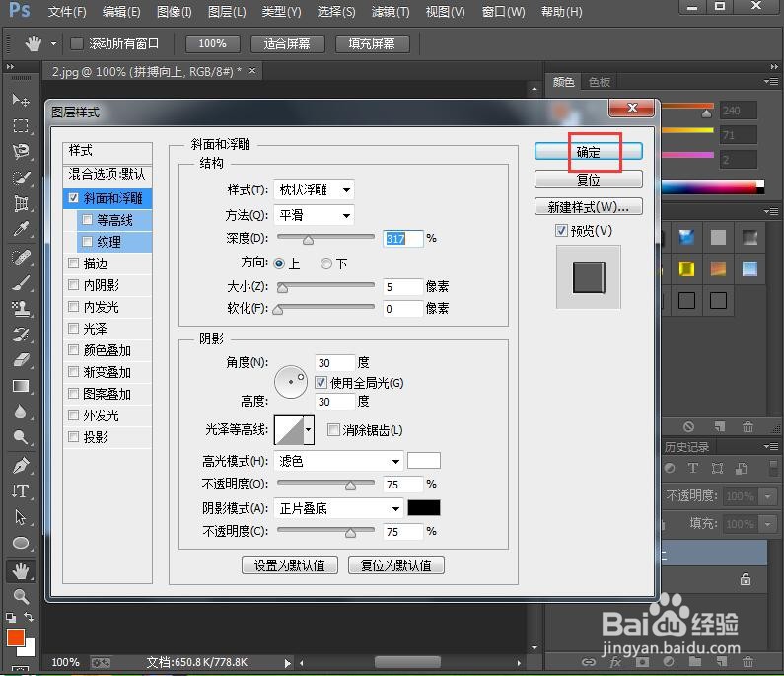Screen dimensions: 784x676
Task: Click 复位为默认值 button
Action: (396, 565)
